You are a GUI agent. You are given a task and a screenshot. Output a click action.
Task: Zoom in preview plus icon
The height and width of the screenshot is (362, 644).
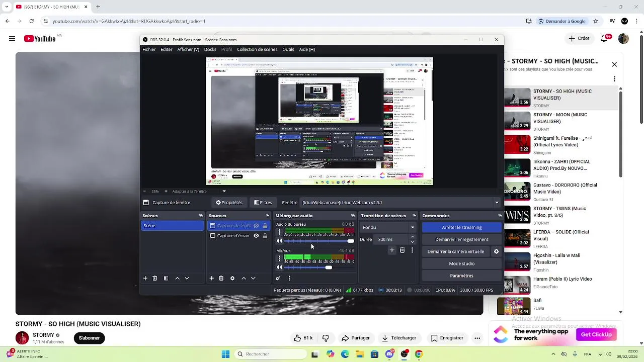[166, 191]
